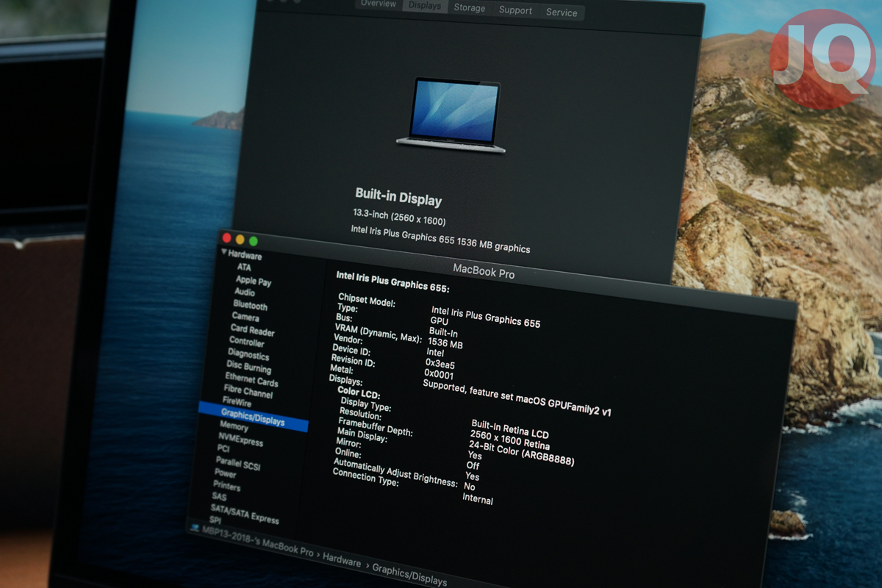
Task: Click the MacBook Pro window title
Action: click(484, 271)
